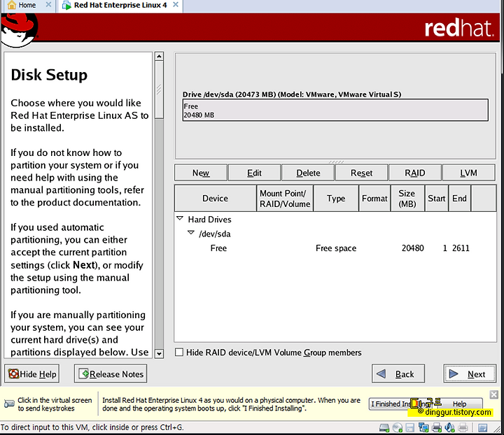This screenshot has height=435, width=504.
Task: Go Back to the previous installer step
Action: (398, 373)
